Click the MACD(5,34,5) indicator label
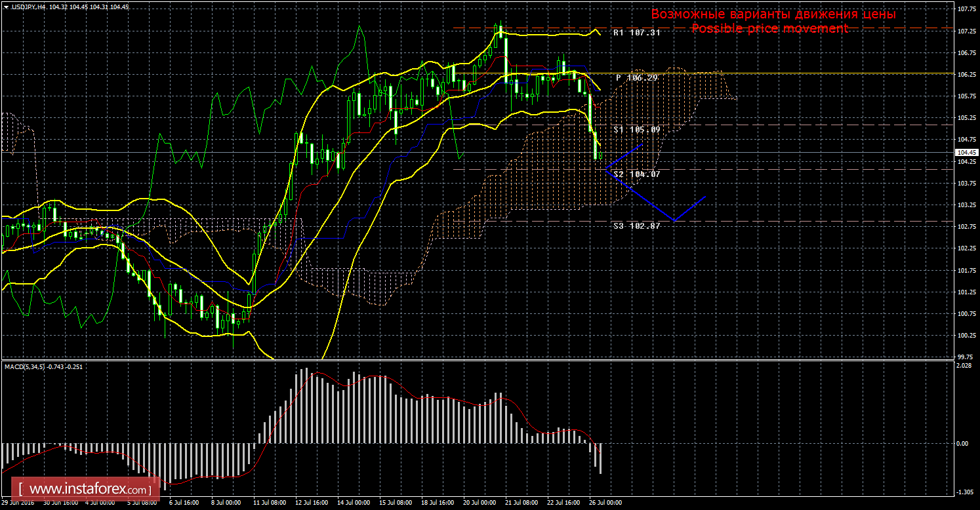The image size is (980, 510). pyautogui.click(x=26, y=366)
